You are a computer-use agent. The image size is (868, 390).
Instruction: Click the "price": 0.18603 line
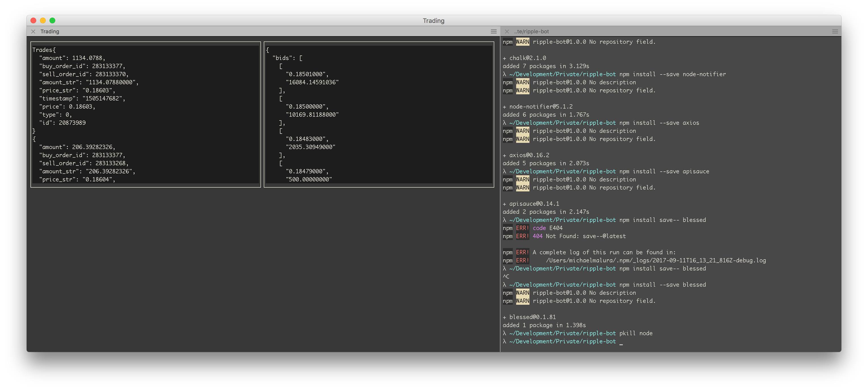click(x=67, y=107)
